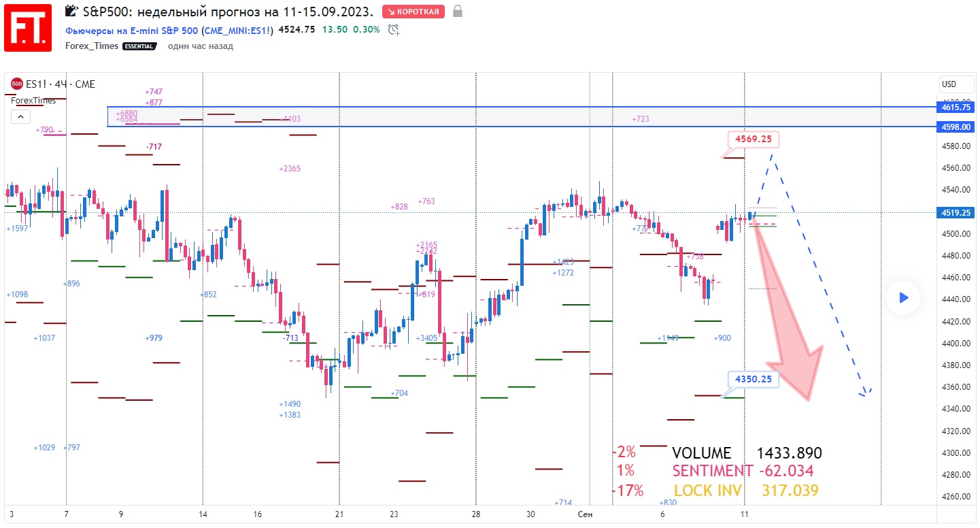Image resolution: width=980 pixels, height=528 pixels.
Task: Click the +877 chart annotation
Action: pos(154,103)
